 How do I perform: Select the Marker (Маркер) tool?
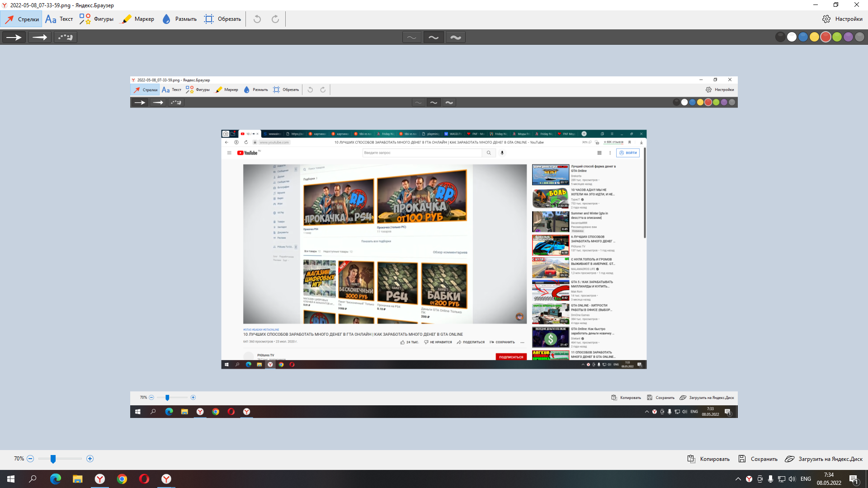pyautogui.click(x=138, y=19)
